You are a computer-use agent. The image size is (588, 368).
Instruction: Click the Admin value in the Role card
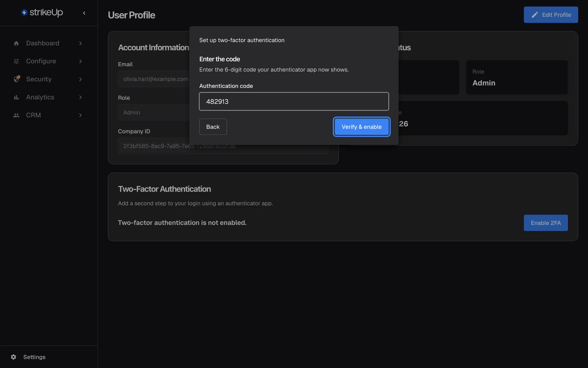click(x=484, y=83)
